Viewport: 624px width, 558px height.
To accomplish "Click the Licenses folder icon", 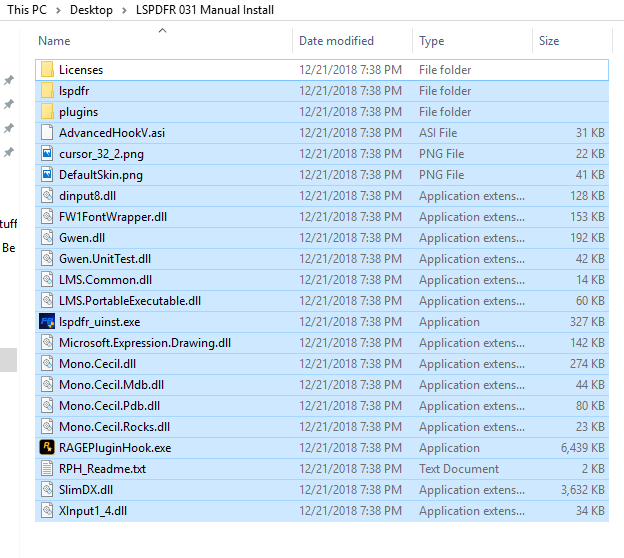I will tap(47, 70).
